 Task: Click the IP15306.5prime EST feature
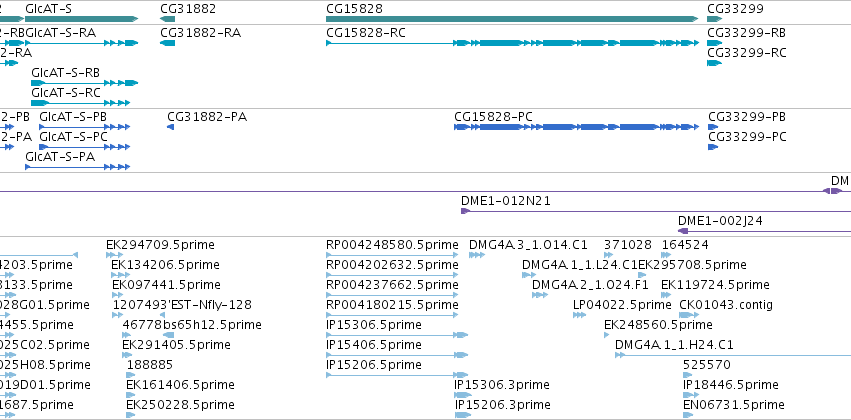click(x=397, y=335)
